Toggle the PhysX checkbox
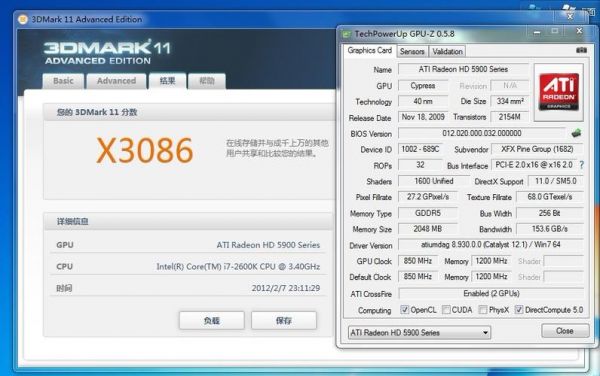 (483, 309)
